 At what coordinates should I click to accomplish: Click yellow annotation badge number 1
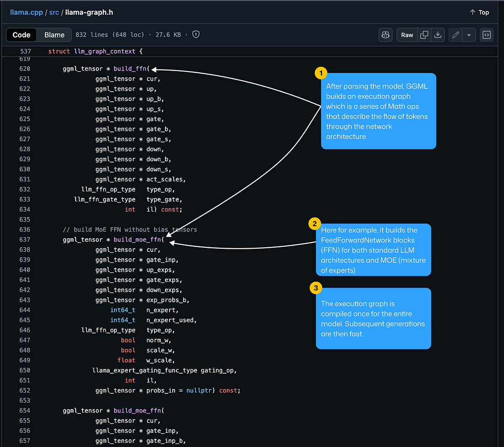tap(321, 73)
